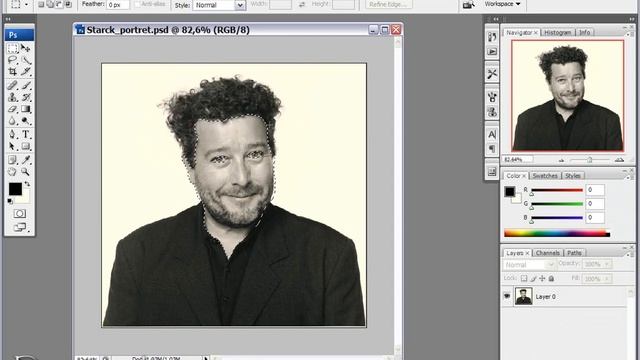640x360 pixels.
Task: Select the Eraser tool
Action: [x=13, y=109]
